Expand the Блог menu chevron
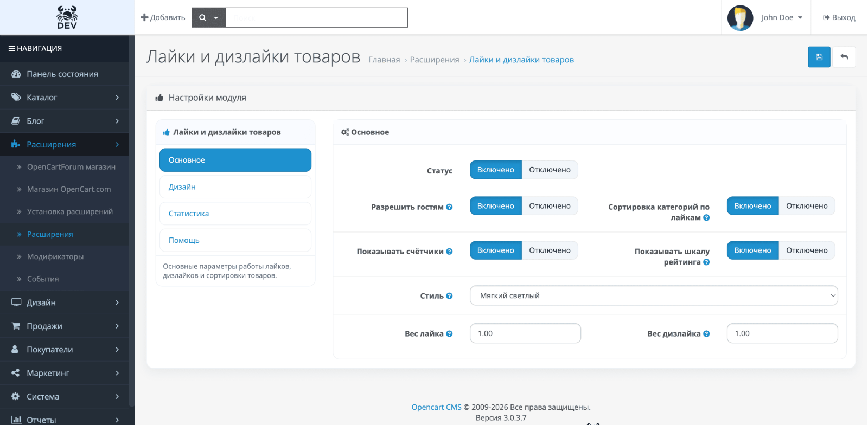The height and width of the screenshot is (425, 868). pyautogui.click(x=117, y=121)
